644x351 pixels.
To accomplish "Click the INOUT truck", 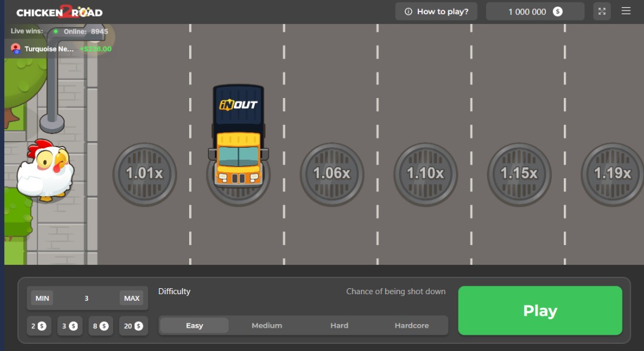I will click(238, 135).
